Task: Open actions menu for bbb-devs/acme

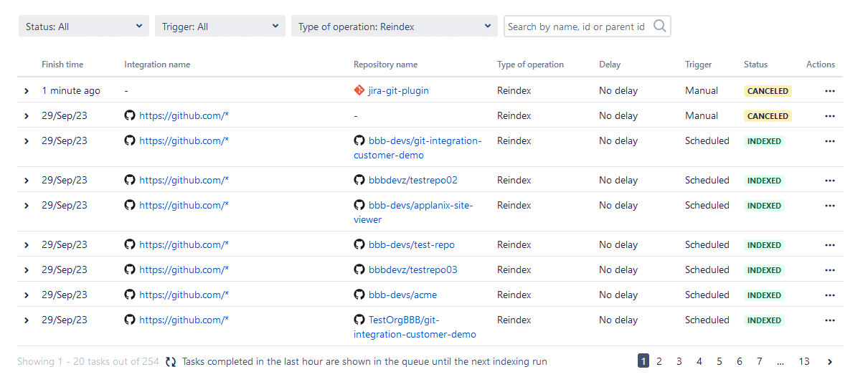Action: click(830, 295)
